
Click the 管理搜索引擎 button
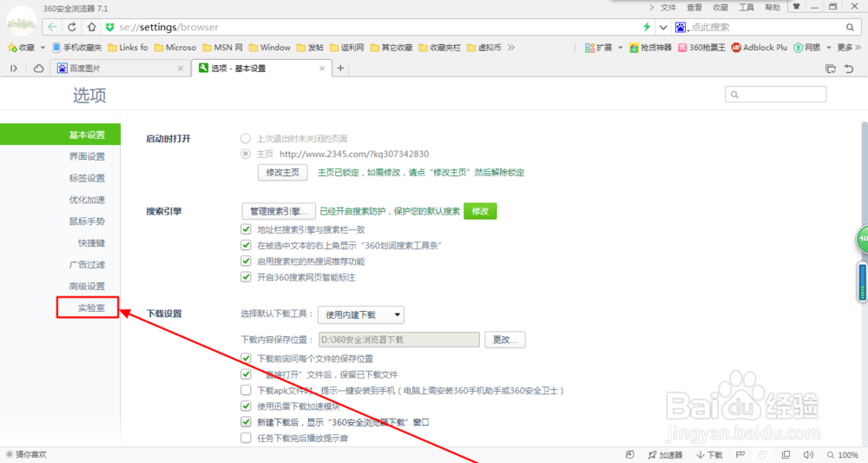pyautogui.click(x=279, y=211)
